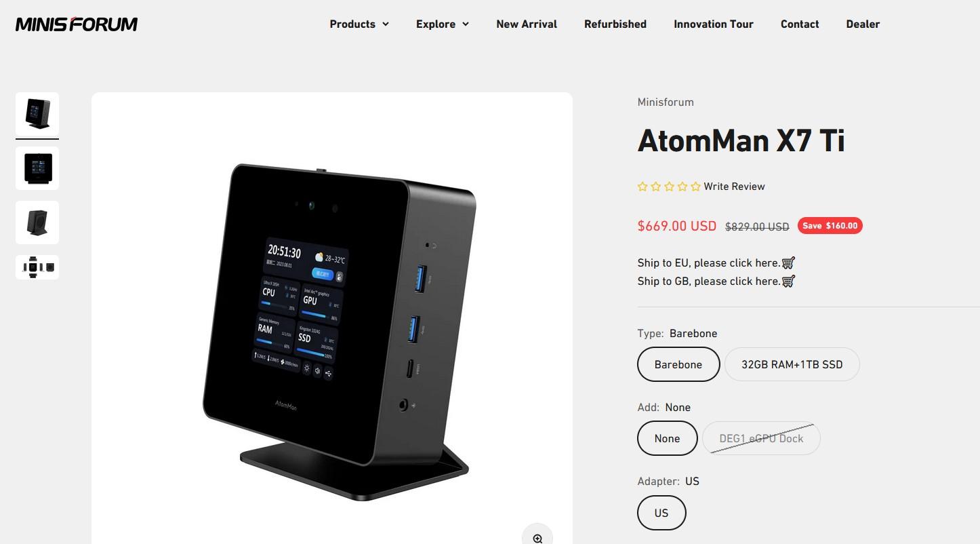Click the shopping cart icon beside Ship to EU

[x=788, y=263]
